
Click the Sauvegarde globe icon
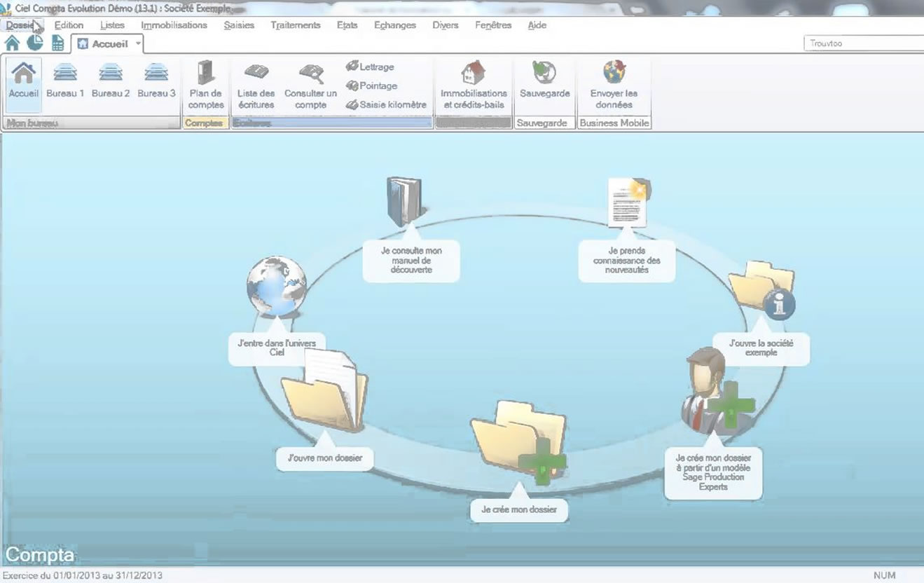pyautogui.click(x=544, y=72)
